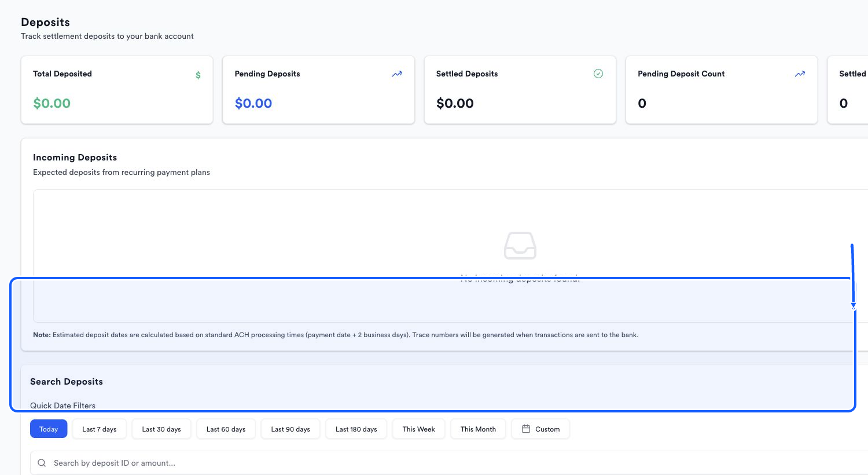Apply the This Month filter
The height and width of the screenshot is (475, 868).
coord(478,429)
